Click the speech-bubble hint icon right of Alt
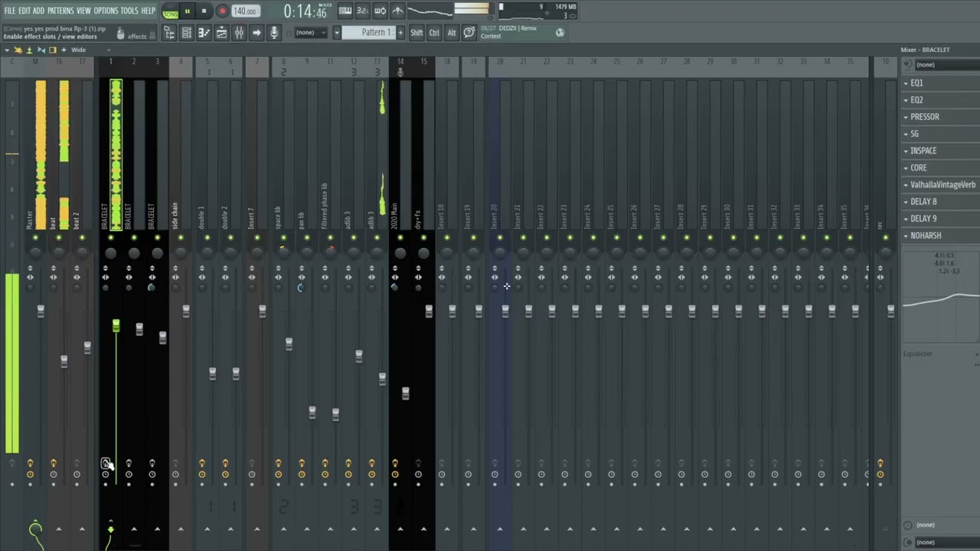 click(x=469, y=33)
